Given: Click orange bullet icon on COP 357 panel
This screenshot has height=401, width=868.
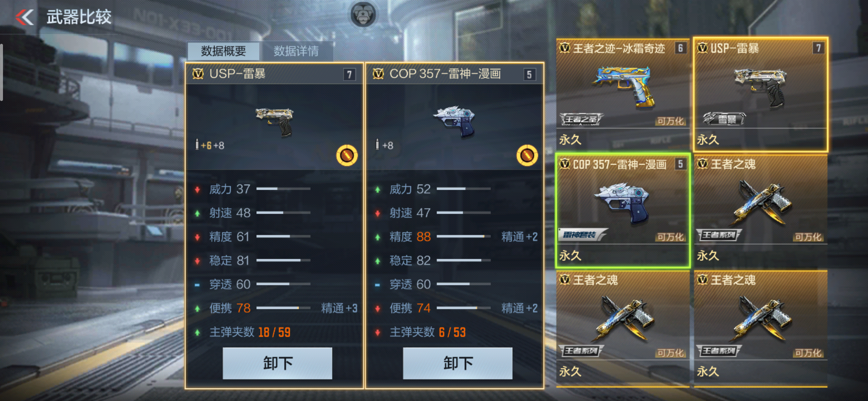Looking at the screenshot, I should tap(527, 155).
